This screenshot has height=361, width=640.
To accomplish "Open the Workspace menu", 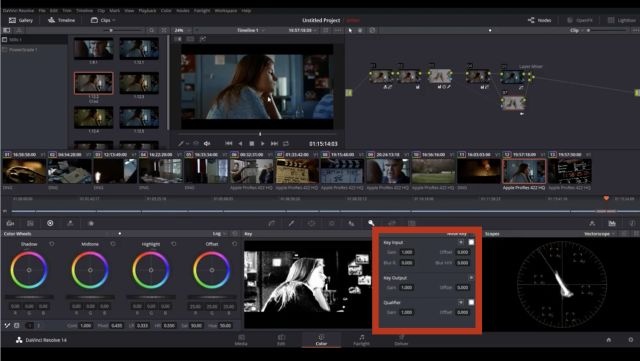I will [226, 10].
